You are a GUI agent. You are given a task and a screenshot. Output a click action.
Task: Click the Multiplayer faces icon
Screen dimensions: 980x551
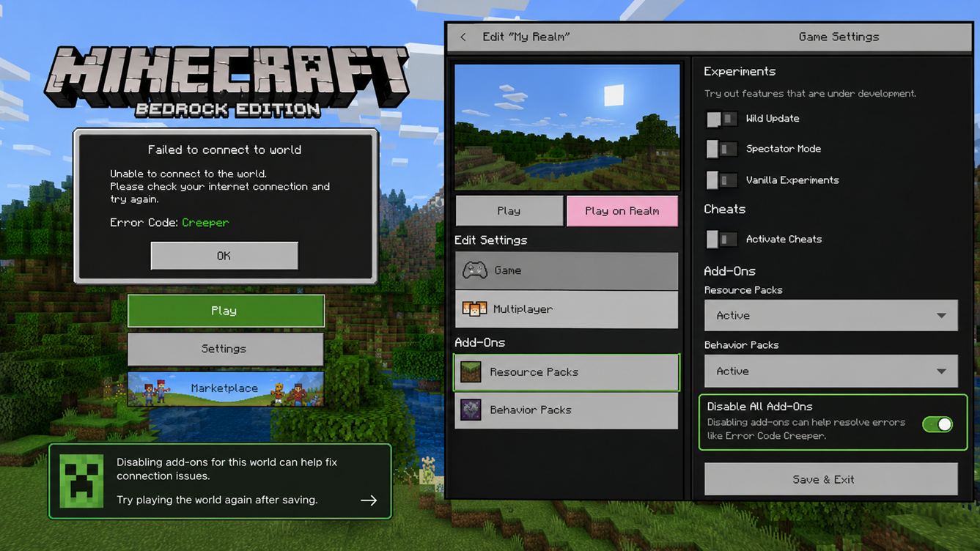pyautogui.click(x=474, y=309)
